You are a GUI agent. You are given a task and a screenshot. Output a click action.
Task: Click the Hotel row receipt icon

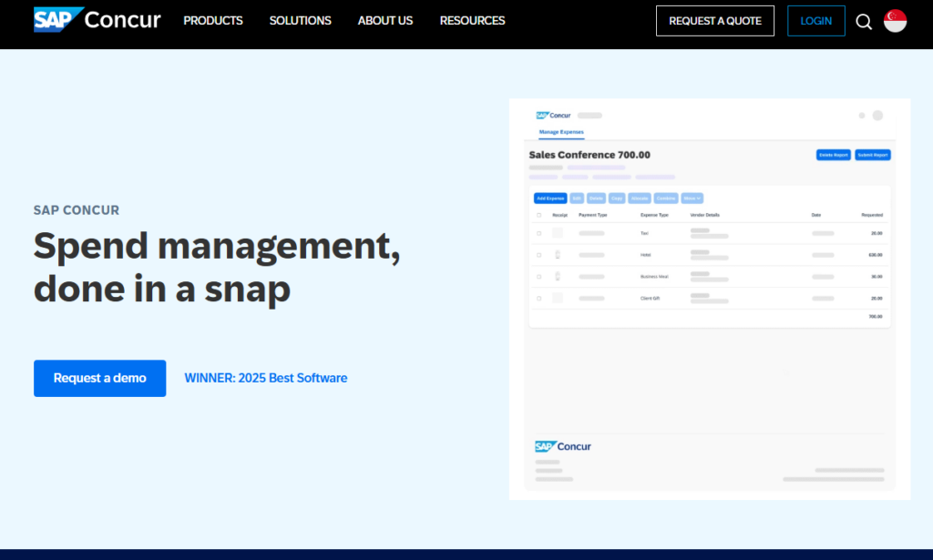[x=558, y=255]
